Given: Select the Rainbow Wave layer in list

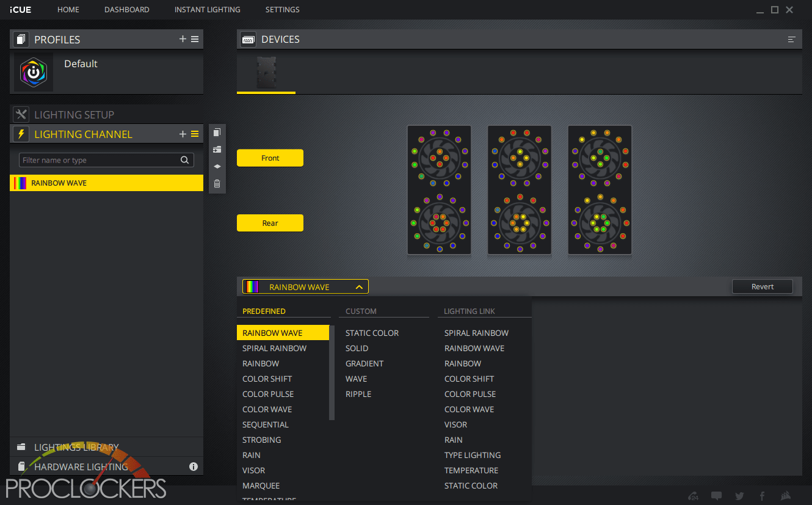Looking at the screenshot, I should tap(107, 183).
